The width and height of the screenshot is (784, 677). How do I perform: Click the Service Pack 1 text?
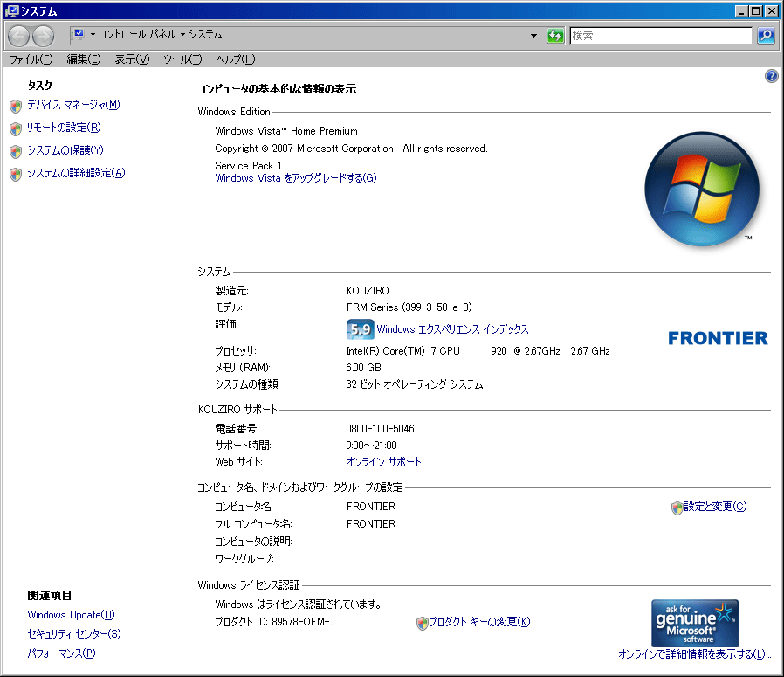(x=249, y=166)
